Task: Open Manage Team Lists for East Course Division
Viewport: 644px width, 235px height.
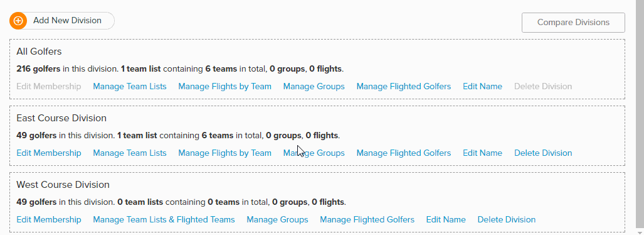Action: (130, 153)
